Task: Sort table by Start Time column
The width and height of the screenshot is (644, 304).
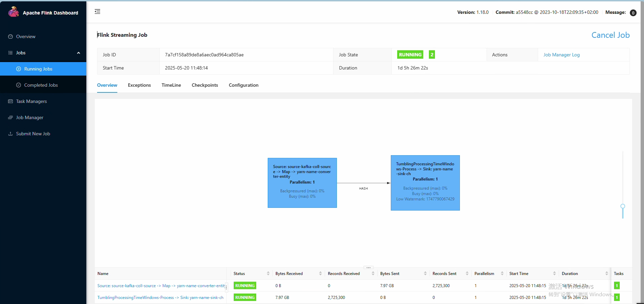Action: click(x=554, y=274)
